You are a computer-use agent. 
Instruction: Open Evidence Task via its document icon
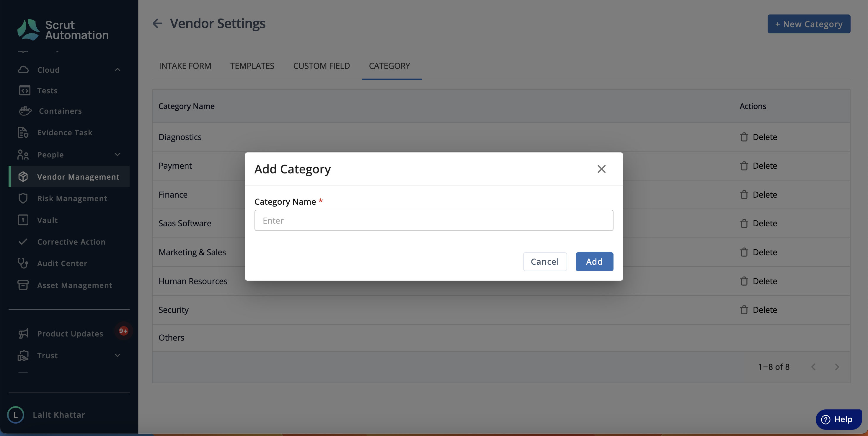(x=23, y=133)
